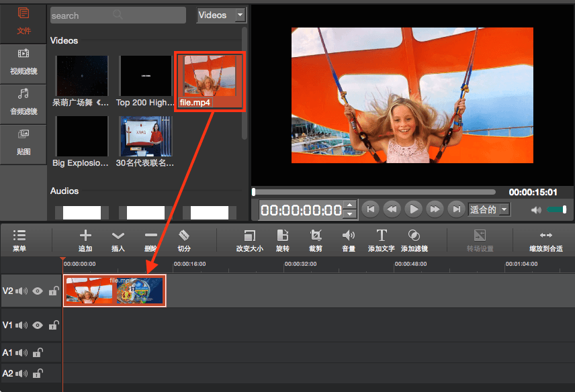Select the file.mp4 video thumbnail
Image resolution: width=575 pixels, height=392 pixels.
210,81
